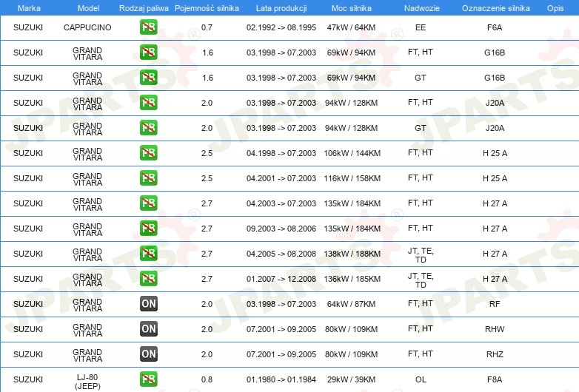Click the 04.2001 -> 07.2003 production years
The height and width of the screenshot is (392, 579).
281,178
